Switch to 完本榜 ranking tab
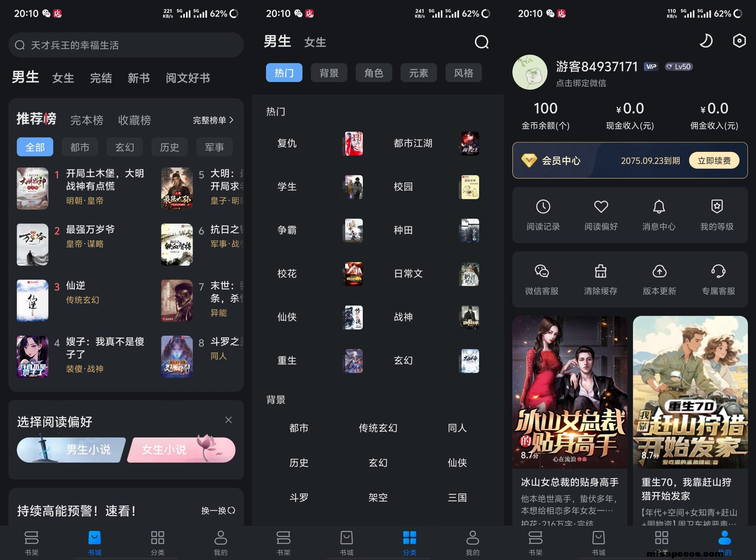The height and width of the screenshot is (560, 756). point(87,120)
